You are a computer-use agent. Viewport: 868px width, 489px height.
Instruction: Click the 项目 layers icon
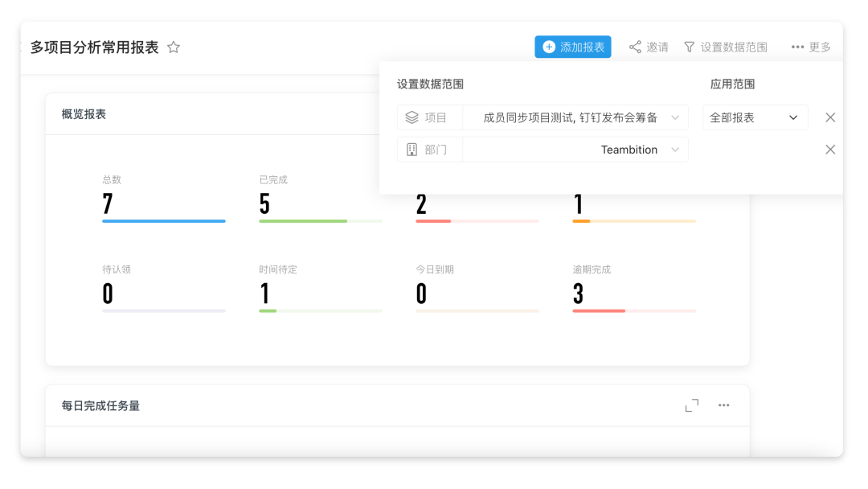click(x=412, y=117)
